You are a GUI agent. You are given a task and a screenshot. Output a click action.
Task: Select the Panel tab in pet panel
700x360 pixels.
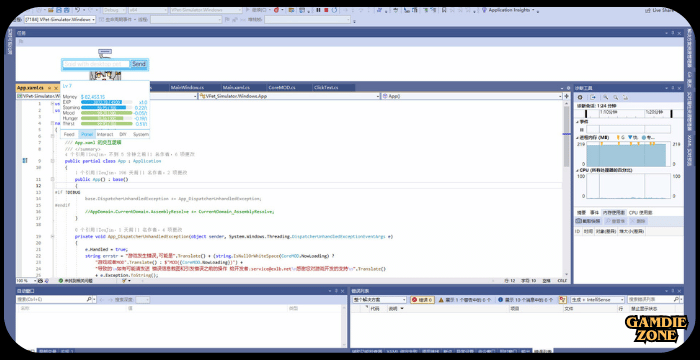(87, 134)
